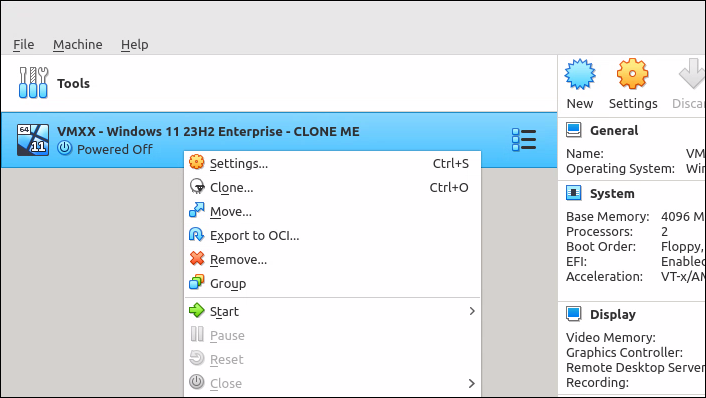The height and width of the screenshot is (398, 706).
Task: Click the Discard arrow icon in the toolbar
Action: (x=692, y=74)
